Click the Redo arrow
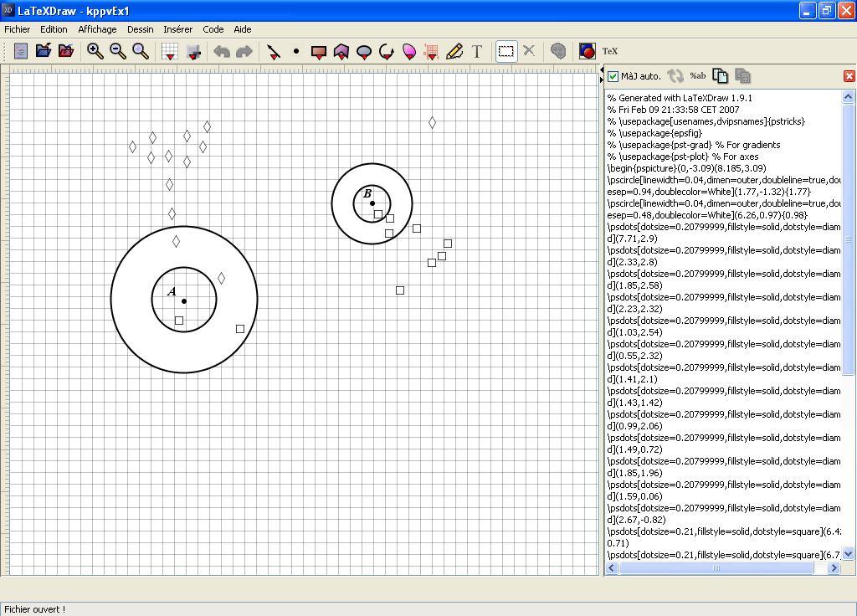This screenshot has height=616, width=857. (x=244, y=51)
